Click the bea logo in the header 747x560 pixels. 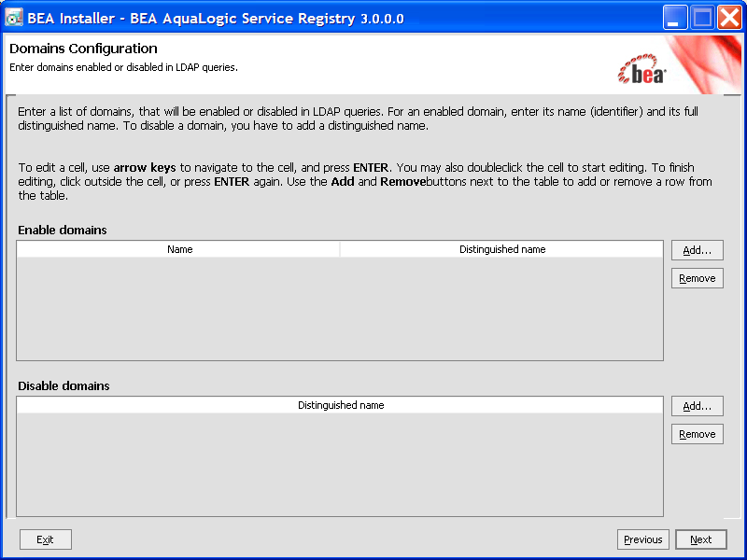641,69
